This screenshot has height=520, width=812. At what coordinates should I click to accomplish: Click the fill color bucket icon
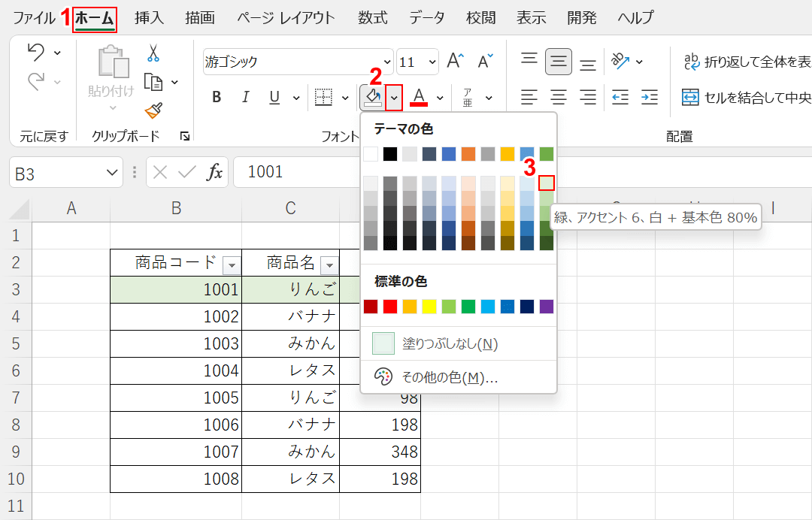[372, 97]
